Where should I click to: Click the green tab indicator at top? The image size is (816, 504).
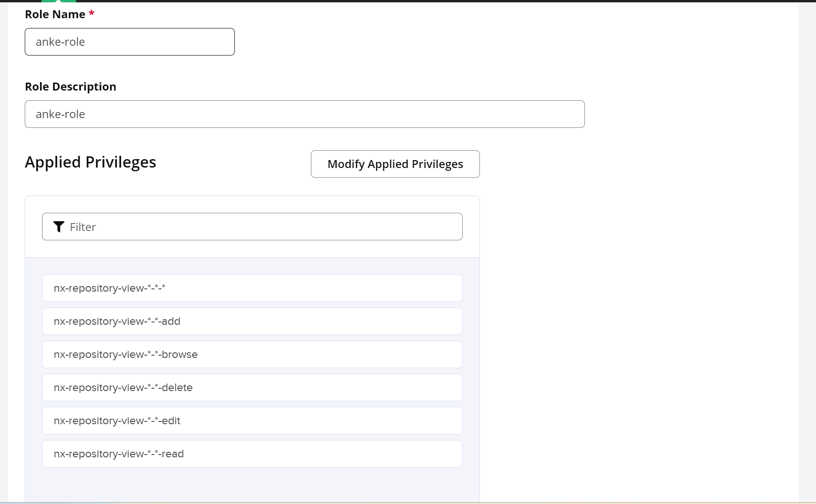tap(59, 1)
